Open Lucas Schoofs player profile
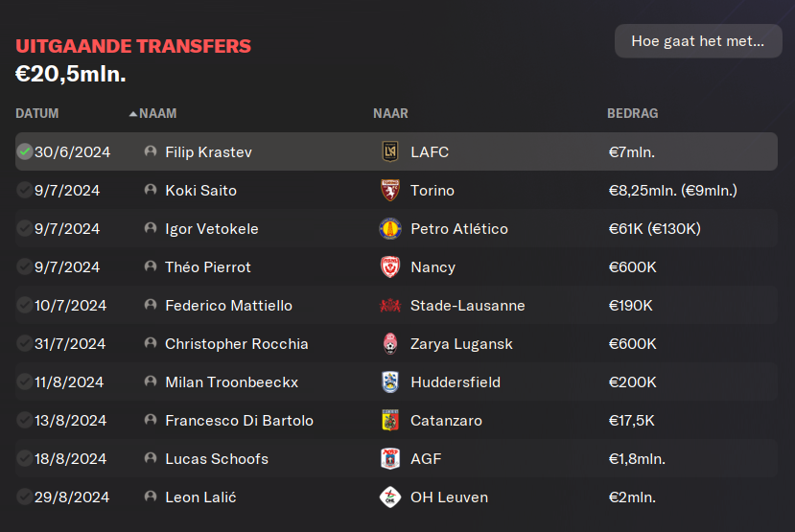This screenshot has width=795, height=532. pos(217,459)
